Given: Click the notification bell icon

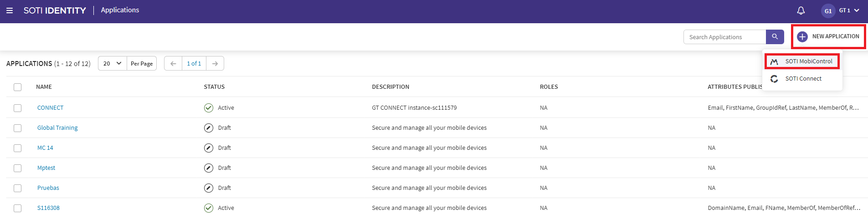Looking at the screenshot, I should pyautogui.click(x=801, y=10).
